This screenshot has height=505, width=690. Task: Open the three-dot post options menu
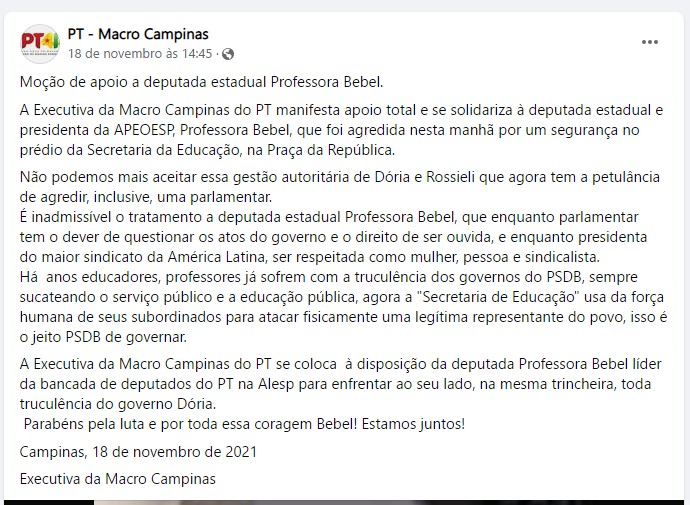tap(650, 43)
